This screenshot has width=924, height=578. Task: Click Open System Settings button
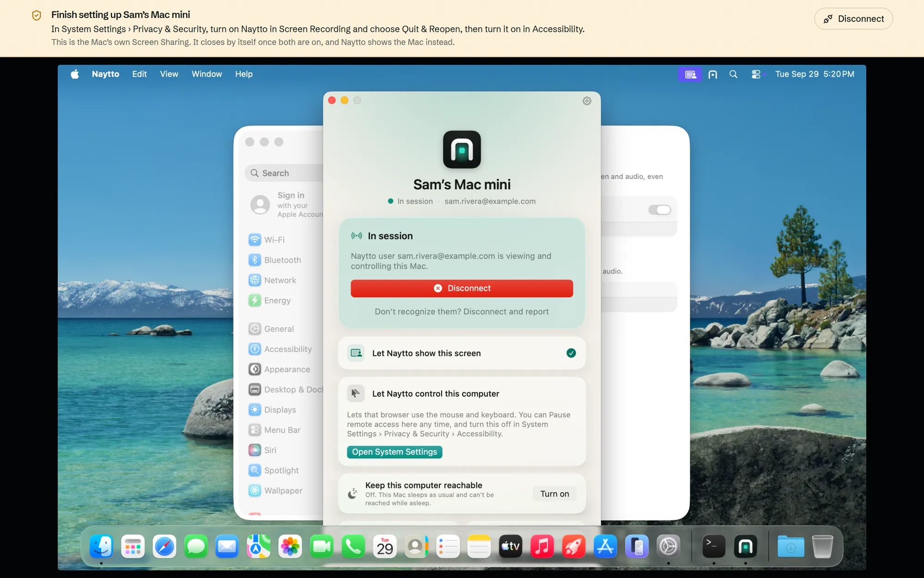pos(395,452)
